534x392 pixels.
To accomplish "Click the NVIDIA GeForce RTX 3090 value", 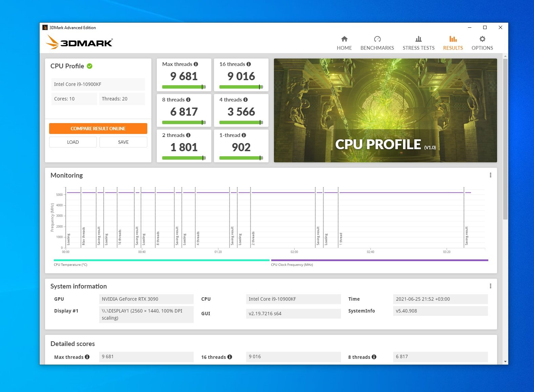I will pos(146,299).
